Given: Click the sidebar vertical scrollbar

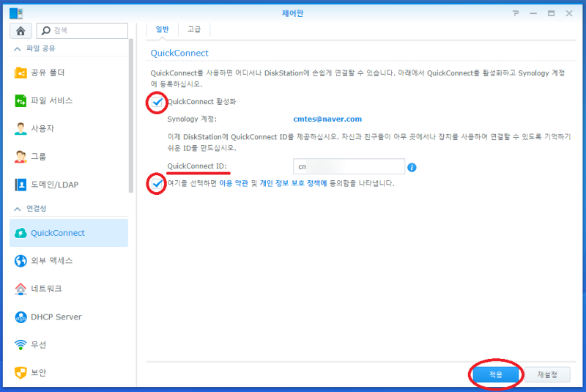Looking at the screenshot, I should tap(131, 116).
